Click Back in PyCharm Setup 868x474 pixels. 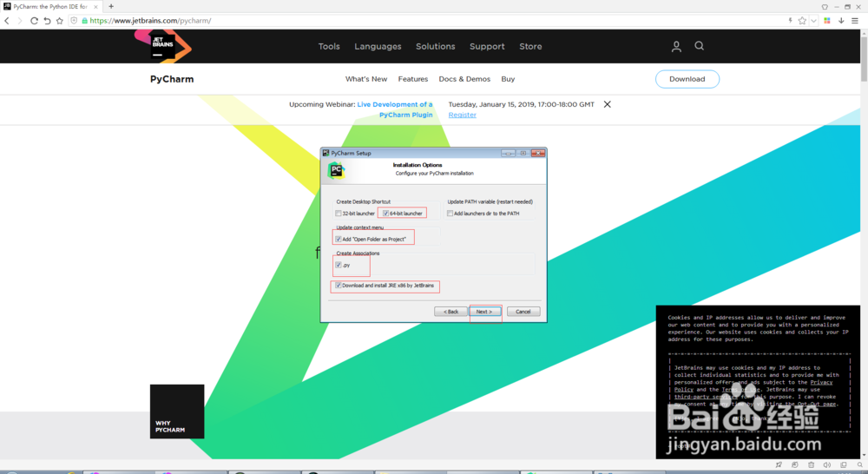[450, 312]
